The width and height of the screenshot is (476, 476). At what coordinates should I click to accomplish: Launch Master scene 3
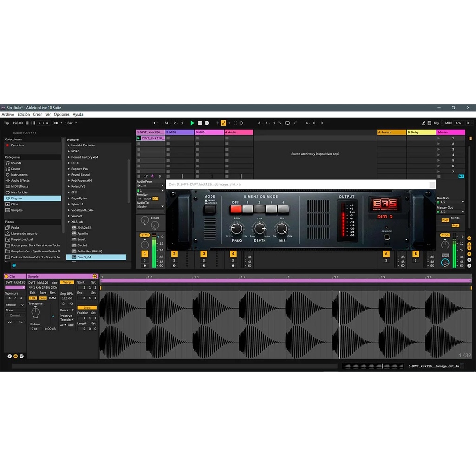click(x=438, y=149)
